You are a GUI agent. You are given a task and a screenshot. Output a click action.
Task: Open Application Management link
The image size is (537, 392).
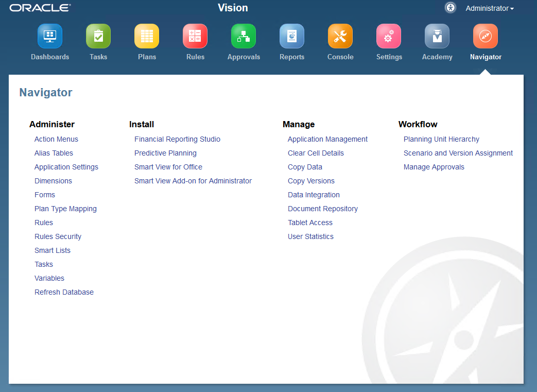tap(327, 140)
